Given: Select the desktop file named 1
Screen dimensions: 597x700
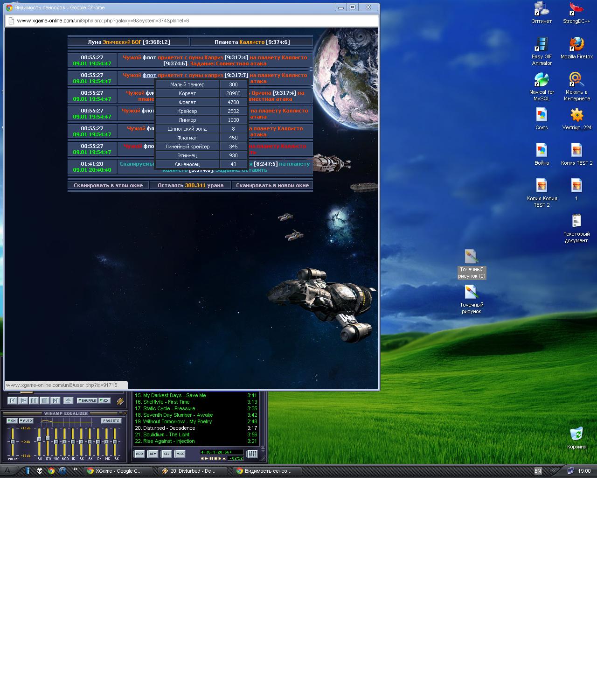Looking at the screenshot, I should click(576, 190).
